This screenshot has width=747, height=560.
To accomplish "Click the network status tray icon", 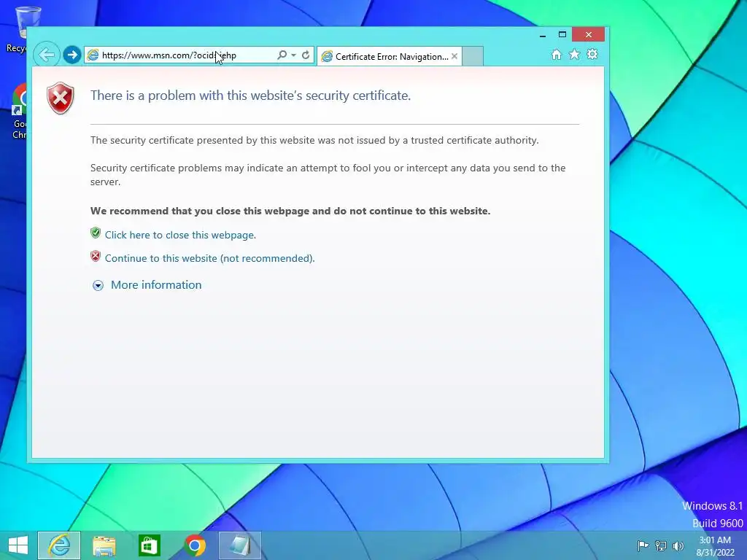I will pos(661,545).
